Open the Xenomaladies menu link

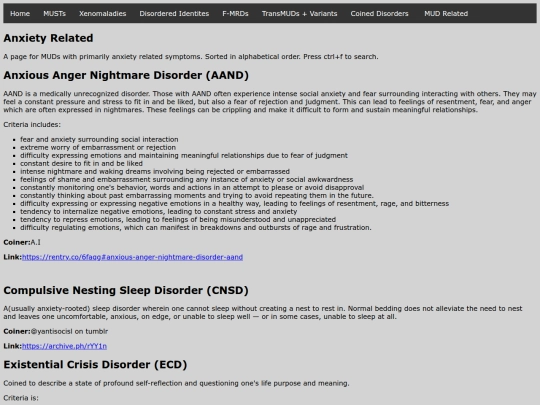103,13
